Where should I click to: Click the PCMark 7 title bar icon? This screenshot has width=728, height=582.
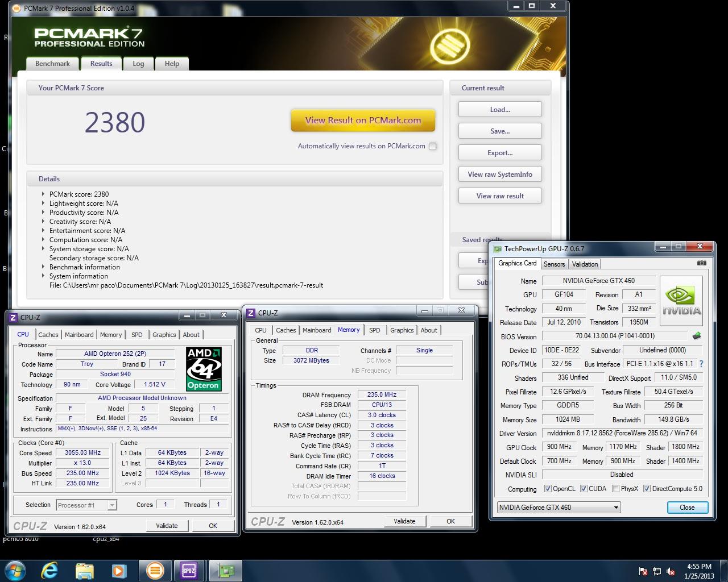pyautogui.click(x=16, y=8)
